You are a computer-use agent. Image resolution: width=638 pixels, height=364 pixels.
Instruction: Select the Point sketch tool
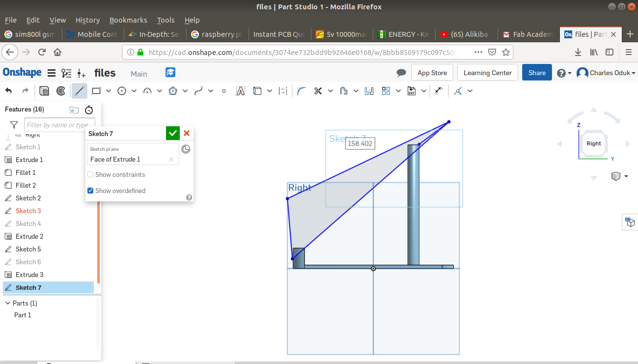coord(224,91)
